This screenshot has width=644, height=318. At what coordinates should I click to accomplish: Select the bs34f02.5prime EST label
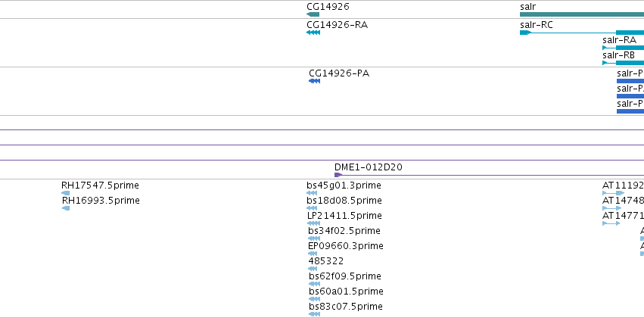click(x=344, y=231)
